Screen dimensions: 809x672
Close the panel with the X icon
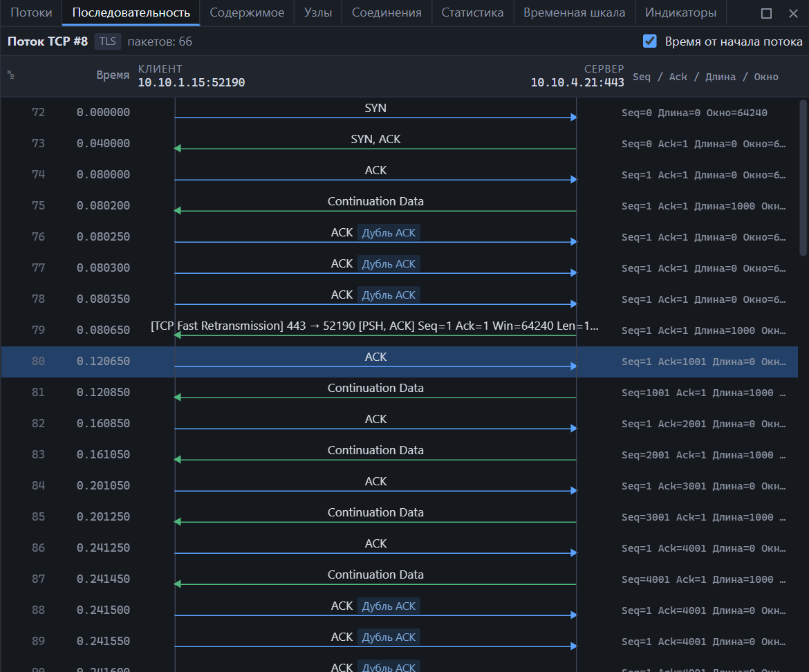click(794, 13)
